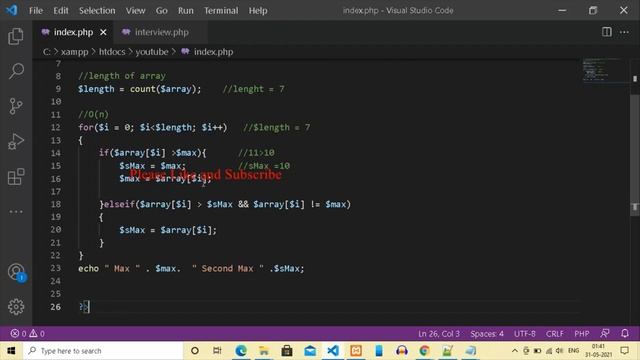Open Google Chrome from taskbar
The image size is (640, 360).
tap(424, 351)
